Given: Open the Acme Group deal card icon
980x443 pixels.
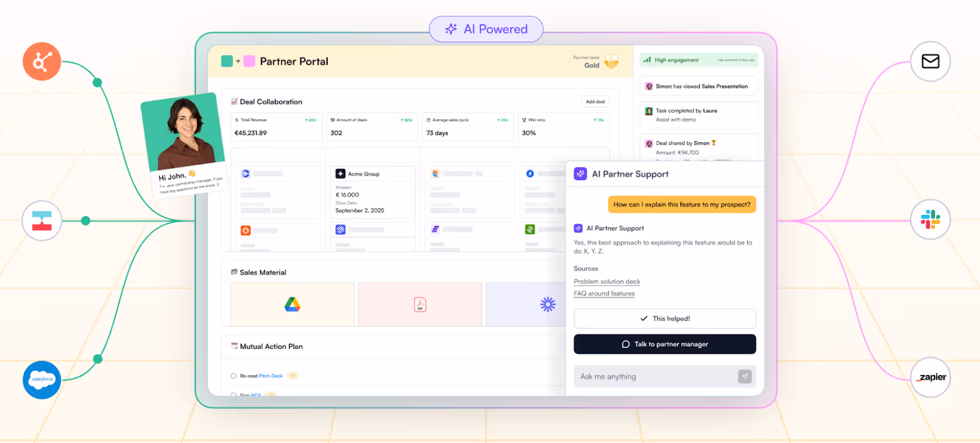Looking at the screenshot, I should [341, 174].
